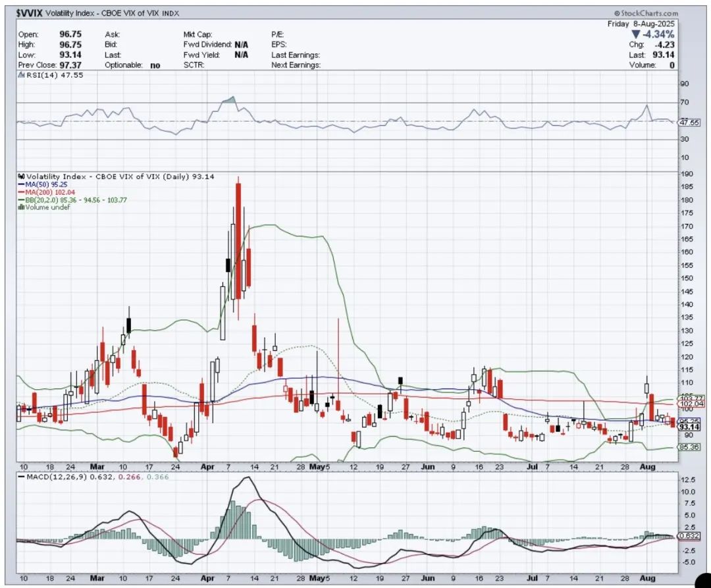Click the Volume value 0 in the header

[x=672, y=65]
